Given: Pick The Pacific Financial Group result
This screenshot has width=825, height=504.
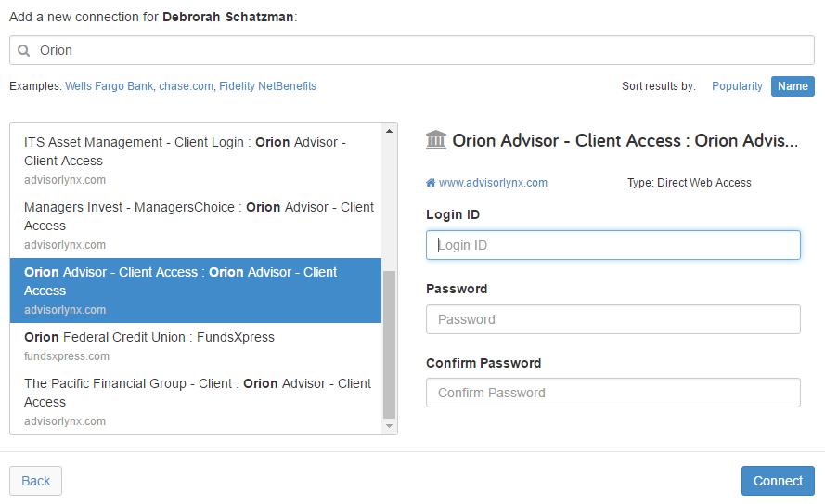Looking at the screenshot, I should [196, 402].
